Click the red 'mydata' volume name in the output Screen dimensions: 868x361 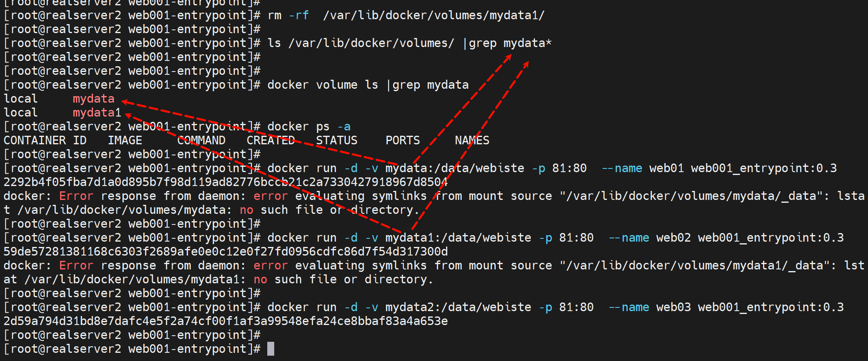point(94,99)
